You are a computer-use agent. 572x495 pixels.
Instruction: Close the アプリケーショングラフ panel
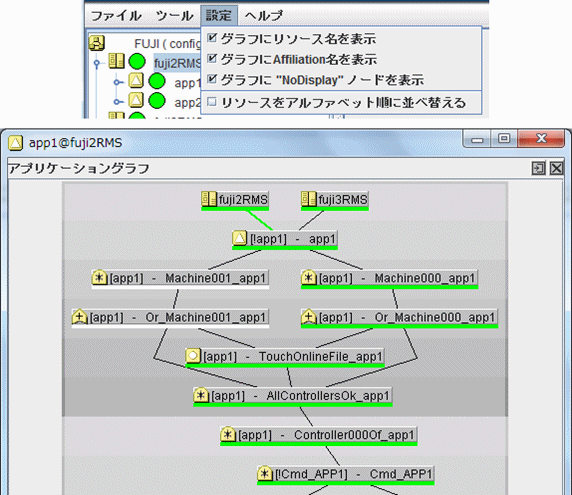coord(557,168)
